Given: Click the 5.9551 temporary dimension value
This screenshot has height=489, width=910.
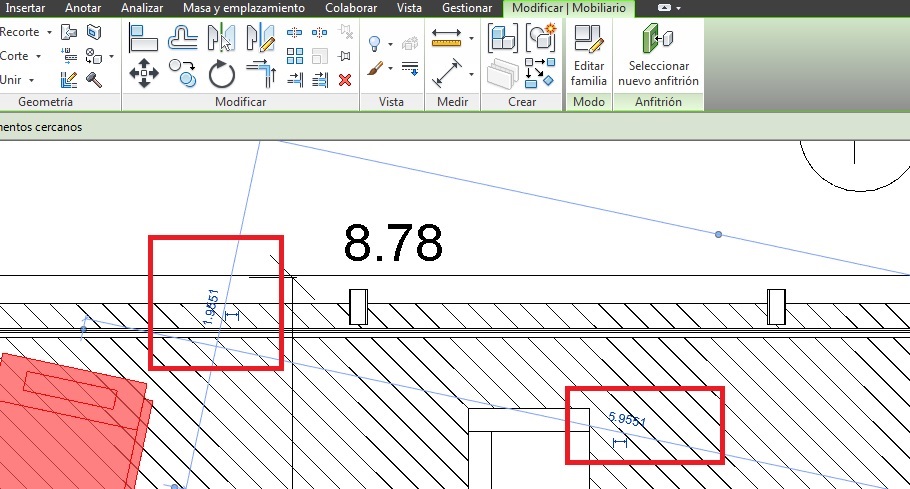Looking at the screenshot, I should [x=627, y=420].
